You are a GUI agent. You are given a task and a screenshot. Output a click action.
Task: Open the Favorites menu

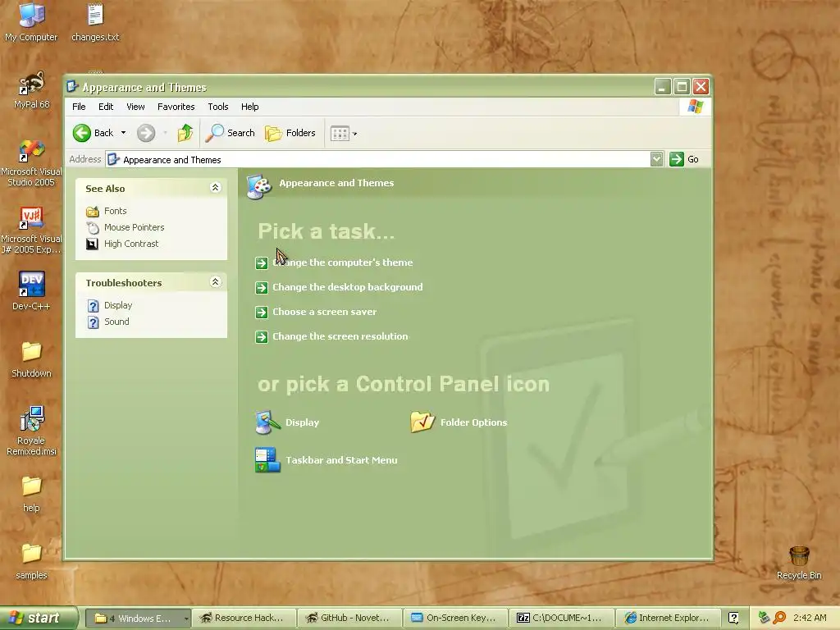click(176, 107)
